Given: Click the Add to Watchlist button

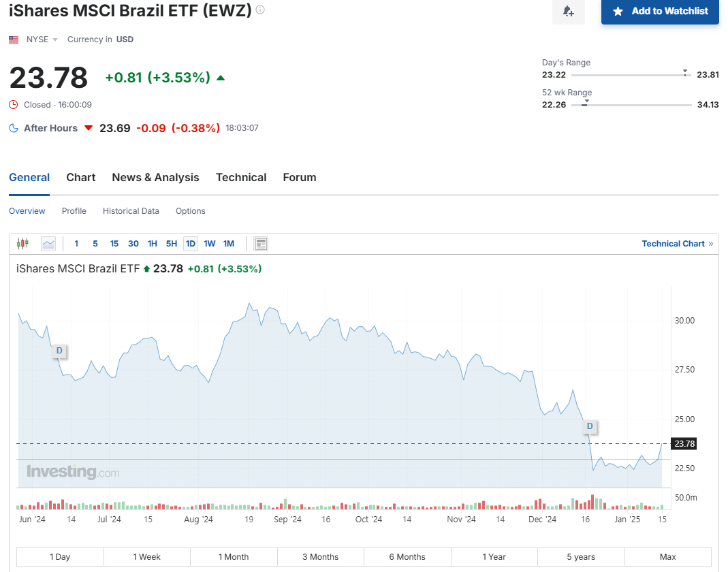Looking at the screenshot, I should tap(660, 12).
